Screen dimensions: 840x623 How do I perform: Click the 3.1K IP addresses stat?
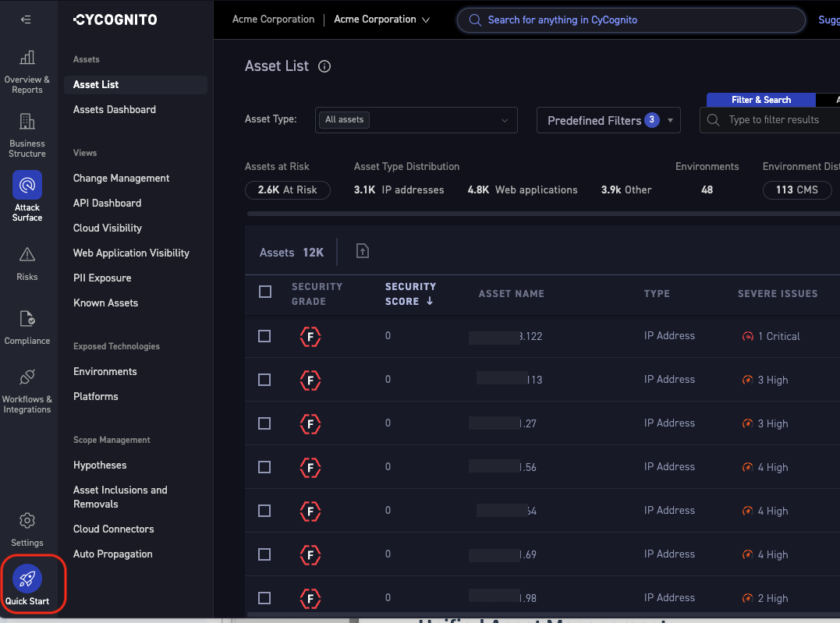pyautogui.click(x=399, y=189)
